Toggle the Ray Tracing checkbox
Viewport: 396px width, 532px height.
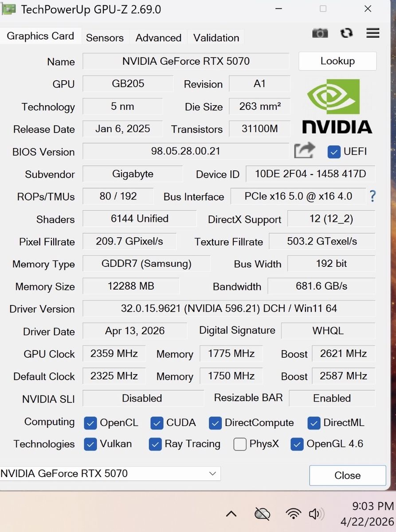pos(155,444)
